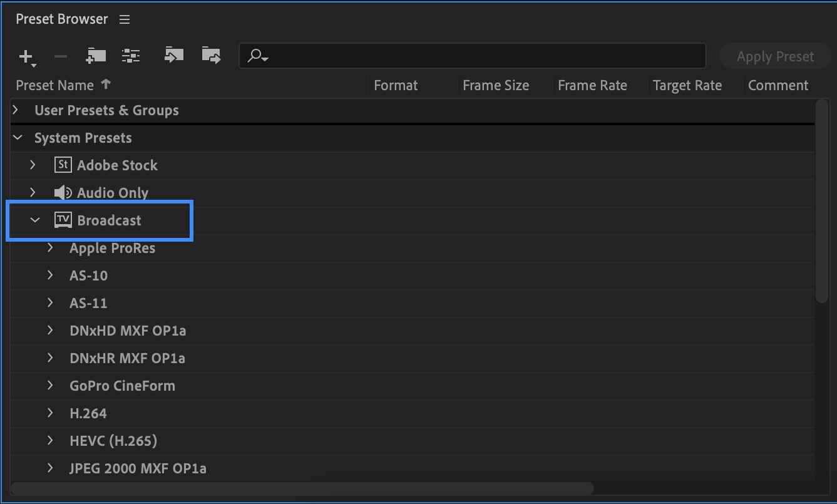Select the Audio Only label

(x=113, y=193)
